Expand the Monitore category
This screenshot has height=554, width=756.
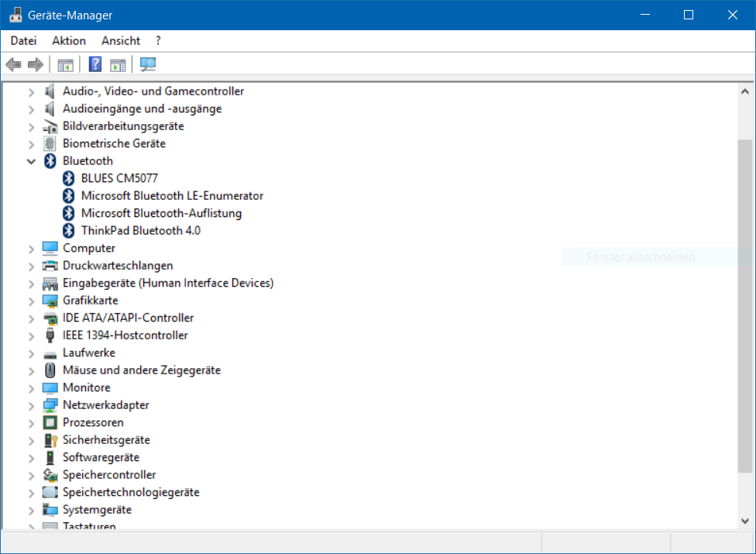coord(31,388)
